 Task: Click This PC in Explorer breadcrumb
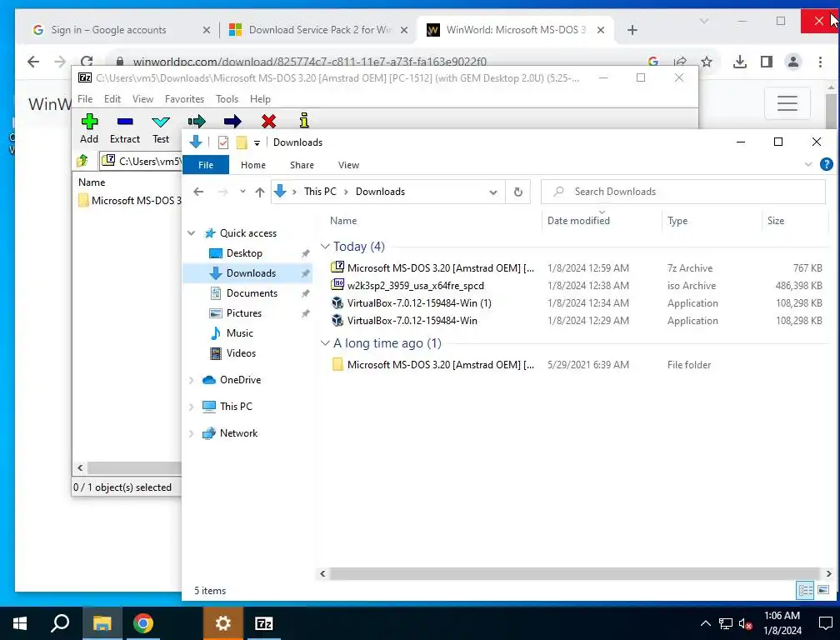click(x=320, y=192)
